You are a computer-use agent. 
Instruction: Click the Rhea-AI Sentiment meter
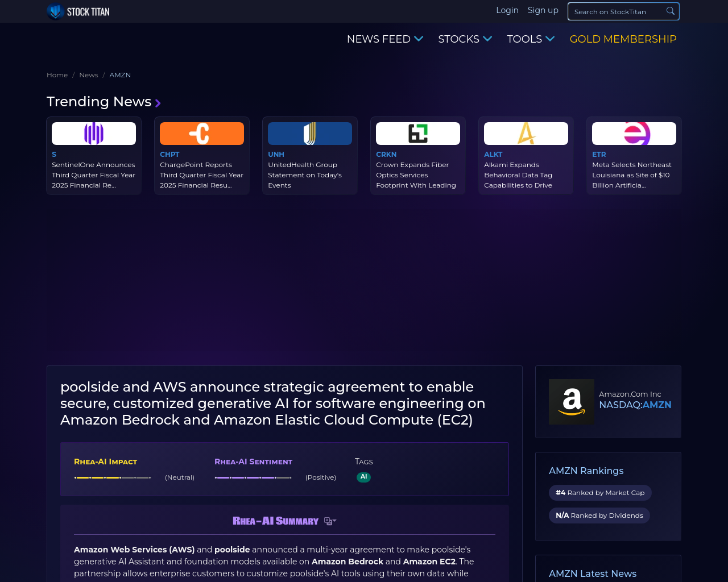tap(253, 477)
